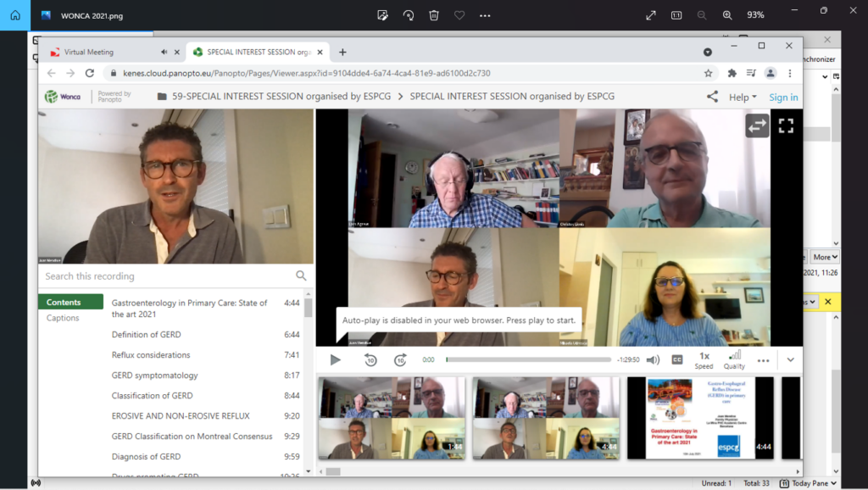Screen dimensions: 868x490
Task: Skip forward 10 seconds
Action: tap(400, 360)
